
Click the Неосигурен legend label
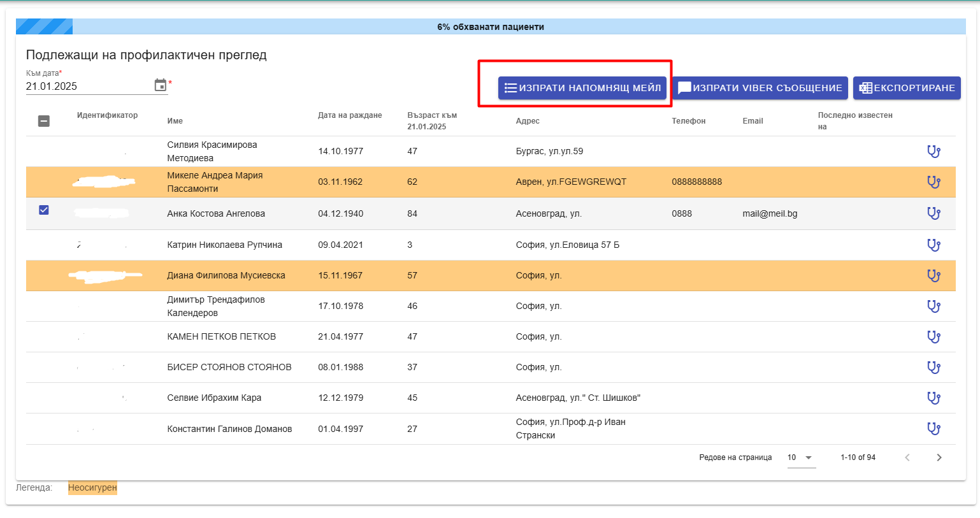point(92,487)
